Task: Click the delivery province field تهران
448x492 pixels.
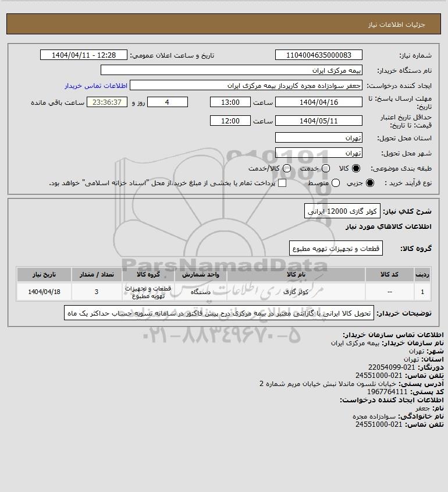Action: 318,138
